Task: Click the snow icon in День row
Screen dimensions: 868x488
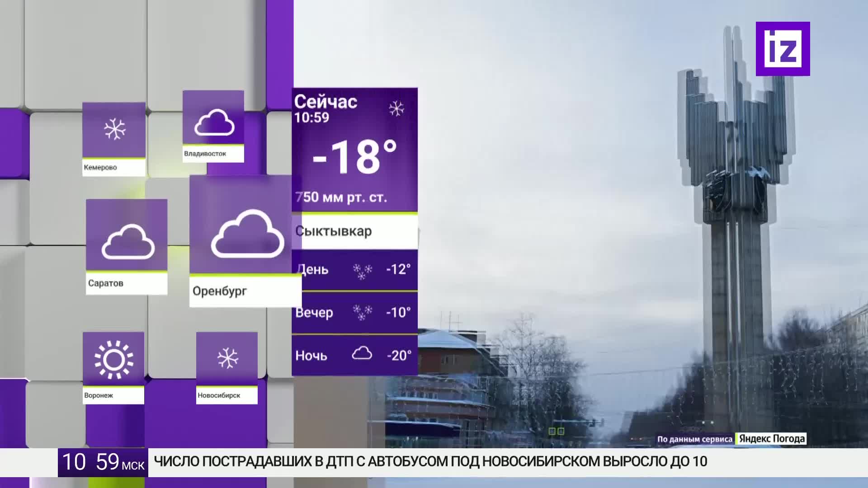Action: (362, 271)
